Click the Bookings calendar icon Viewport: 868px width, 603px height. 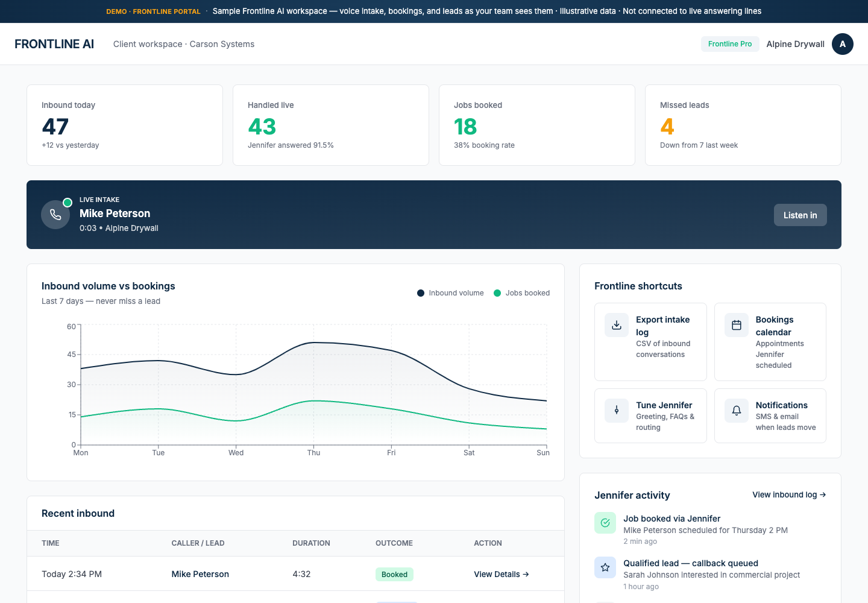(x=737, y=325)
